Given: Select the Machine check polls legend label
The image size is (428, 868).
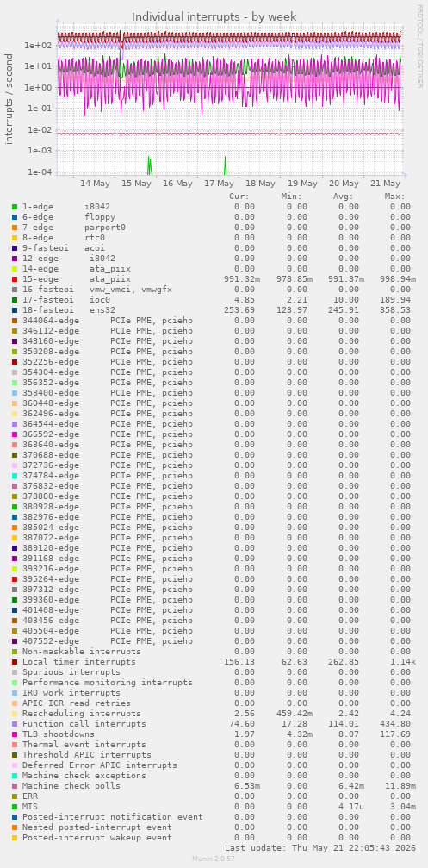Looking at the screenshot, I should click(x=71, y=785).
